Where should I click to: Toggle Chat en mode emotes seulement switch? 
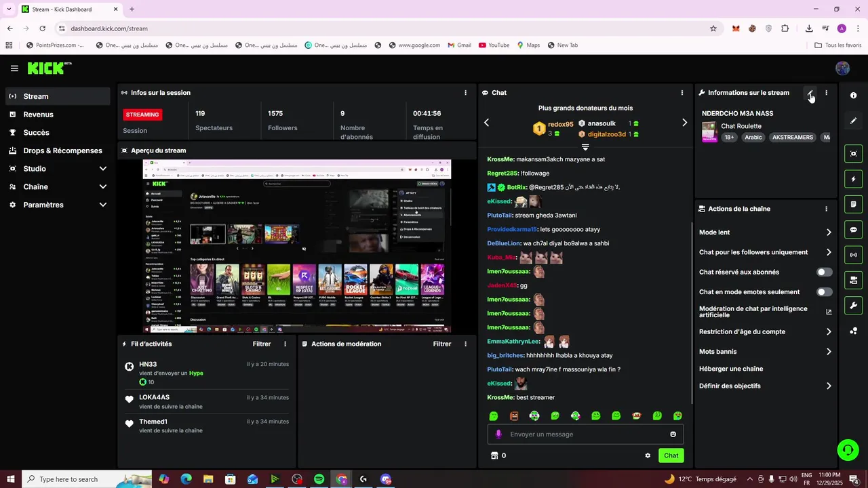pos(825,292)
